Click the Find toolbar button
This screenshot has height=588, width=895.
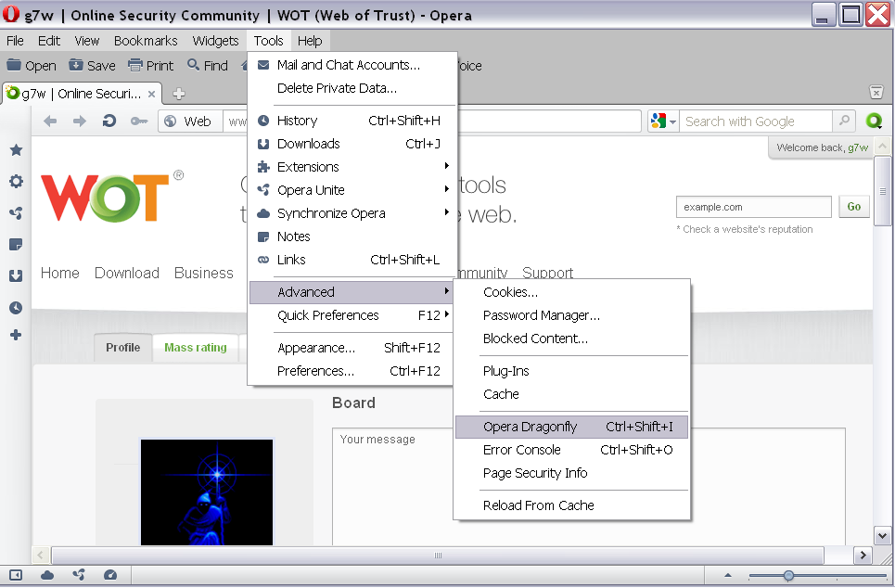[208, 66]
